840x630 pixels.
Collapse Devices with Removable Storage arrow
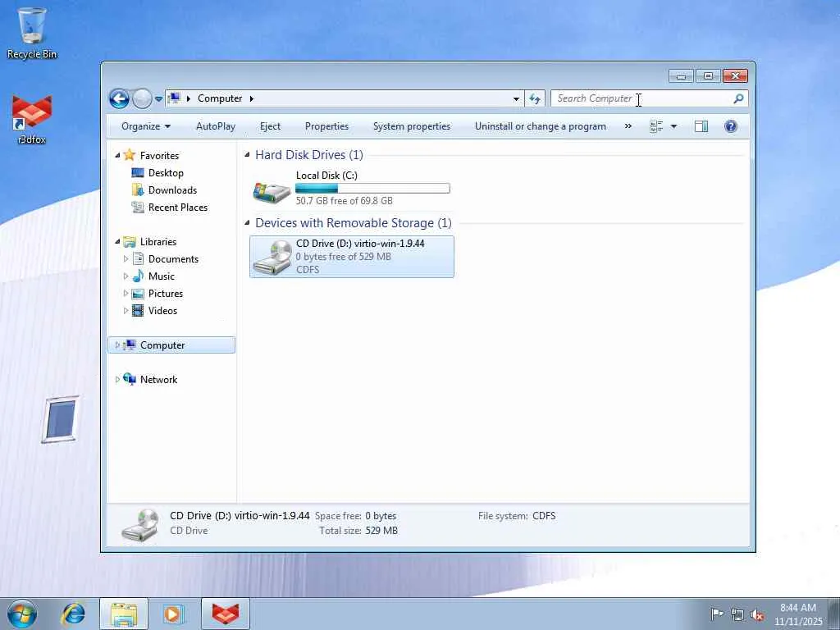(247, 223)
